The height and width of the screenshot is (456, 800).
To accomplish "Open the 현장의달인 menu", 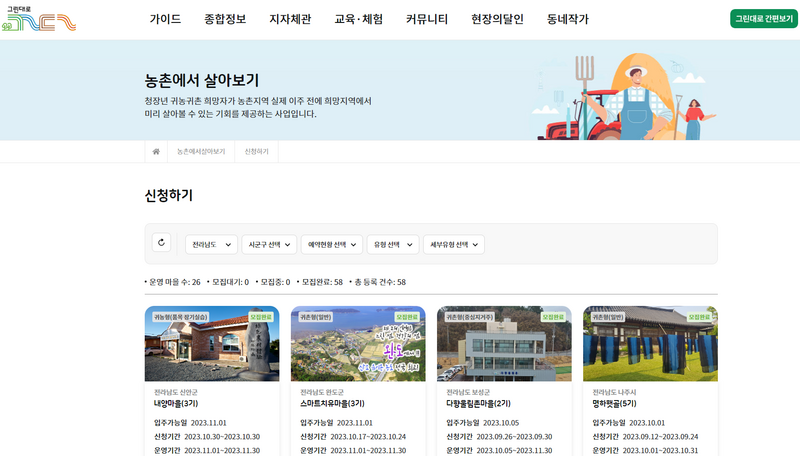I will (497, 19).
